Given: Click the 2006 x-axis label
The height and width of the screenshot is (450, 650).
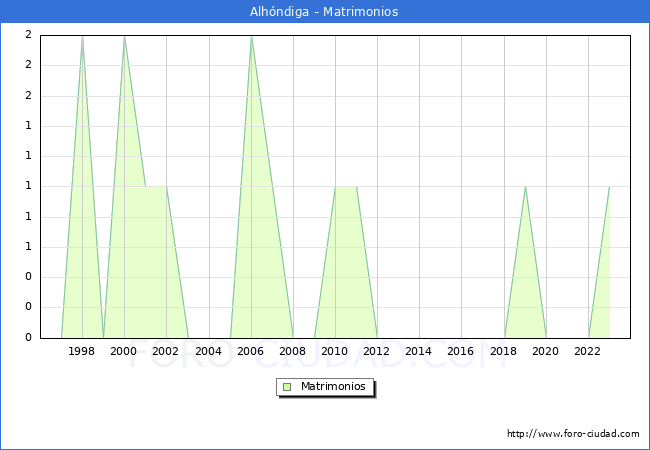Looking at the screenshot, I should tap(250, 351).
